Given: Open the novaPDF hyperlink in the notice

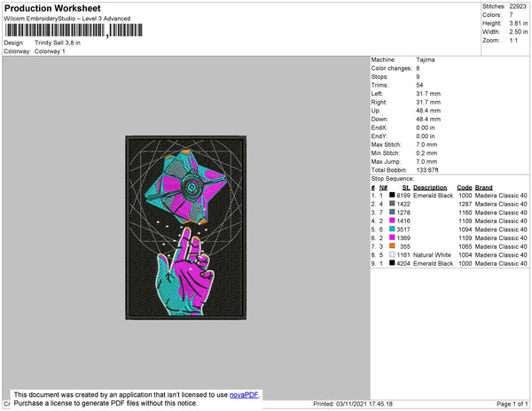Looking at the screenshot, I should (244, 395).
